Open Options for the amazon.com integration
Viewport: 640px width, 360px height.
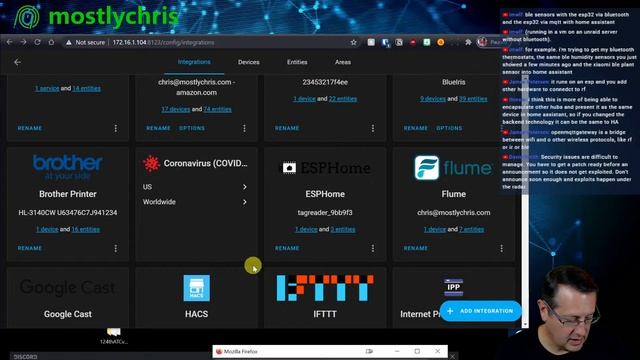coord(192,128)
